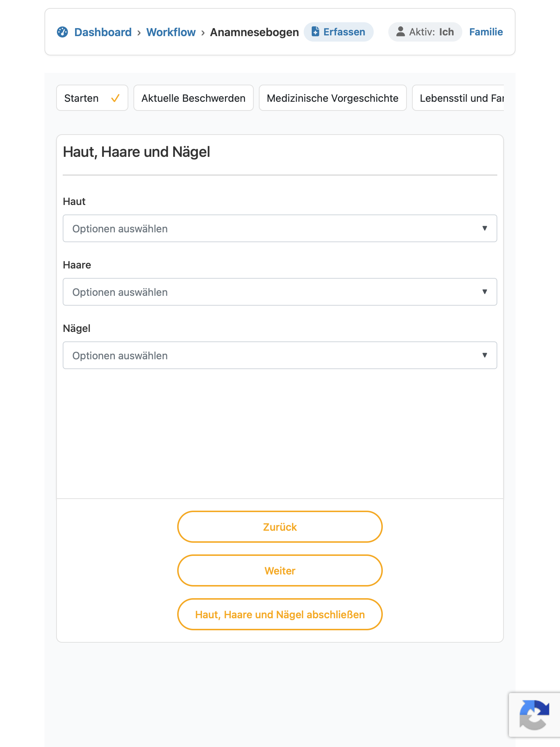Image resolution: width=560 pixels, height=747 pixels.
Task: Switch to the Medizinische Vorgeschichte tab
Action: point(333,98)
